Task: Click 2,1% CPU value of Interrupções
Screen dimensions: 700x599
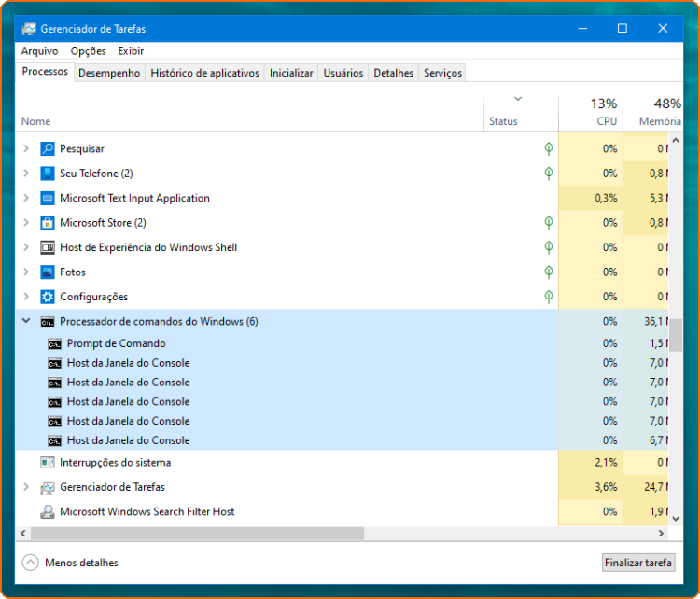Action: tap(606, 463)
